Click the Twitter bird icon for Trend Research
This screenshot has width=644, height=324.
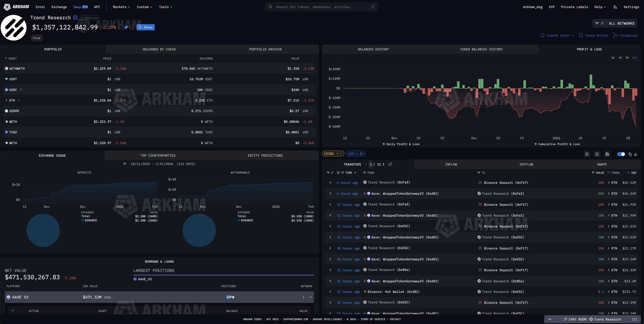[x=126, y=27]
